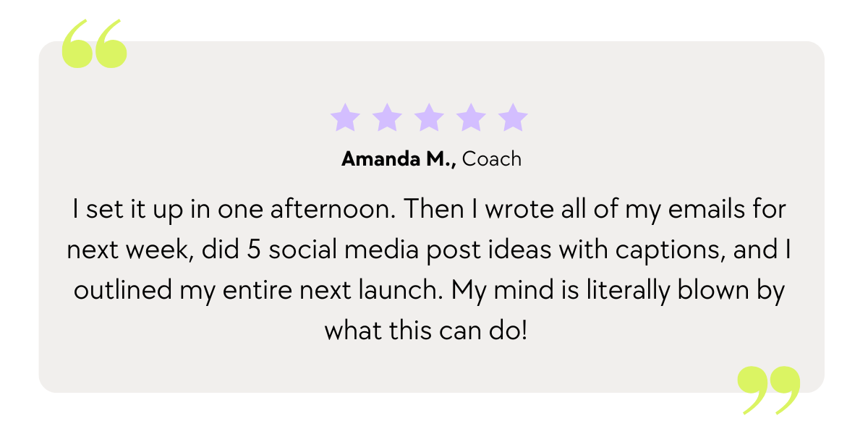Screen dimensions: 868x434
Task: Click the phrase 'I set it up in one afternoon'
Action: click(x=234, y=210)
